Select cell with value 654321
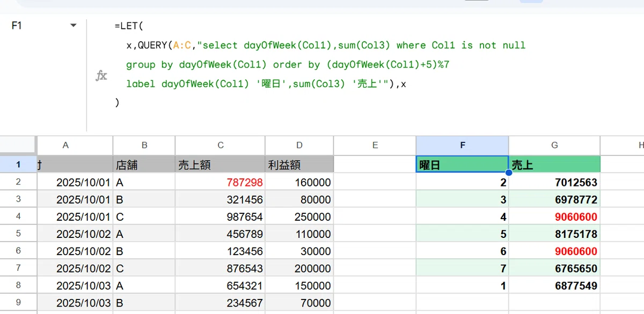 (x=220, y=286)
